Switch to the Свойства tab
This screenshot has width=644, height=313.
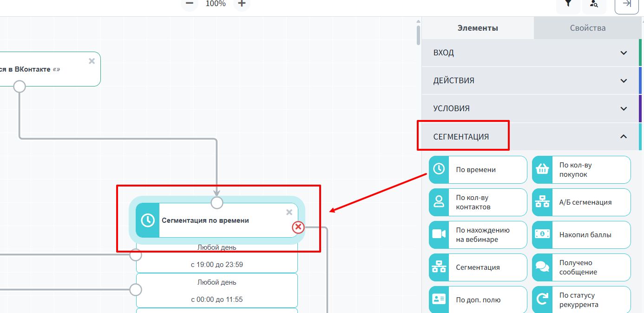[588, 28]
